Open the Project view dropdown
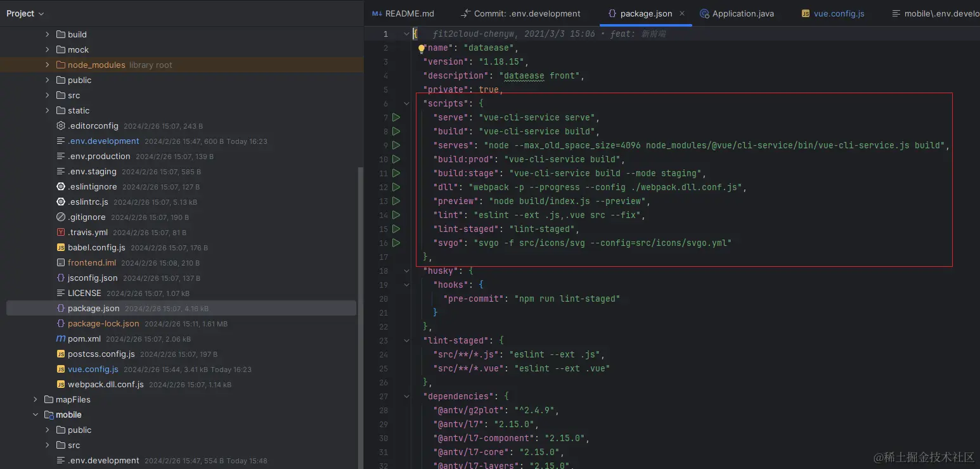This screenshot has height=469, width=980. [25, 13]
